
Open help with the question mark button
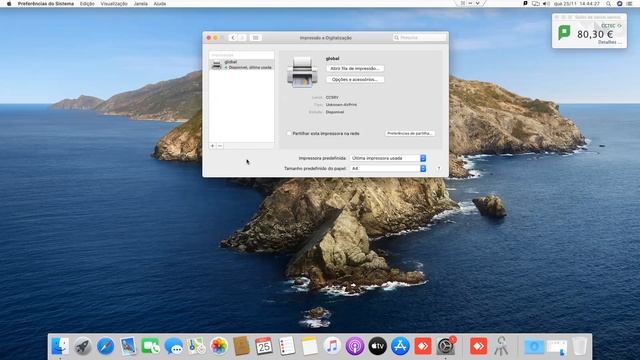click(438, 168)
